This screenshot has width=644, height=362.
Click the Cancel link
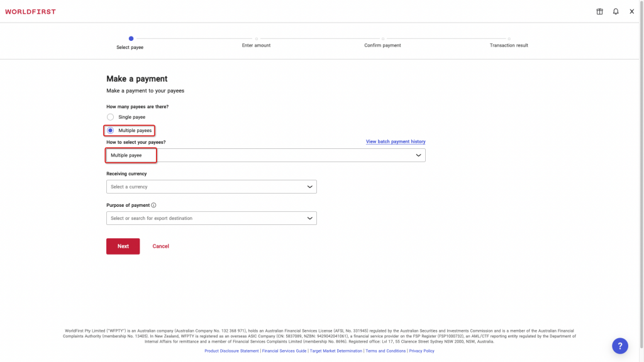[x=160, y=246]
